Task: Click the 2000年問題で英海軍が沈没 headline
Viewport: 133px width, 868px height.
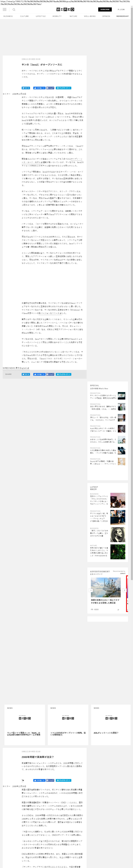Action: pos(38,757)
